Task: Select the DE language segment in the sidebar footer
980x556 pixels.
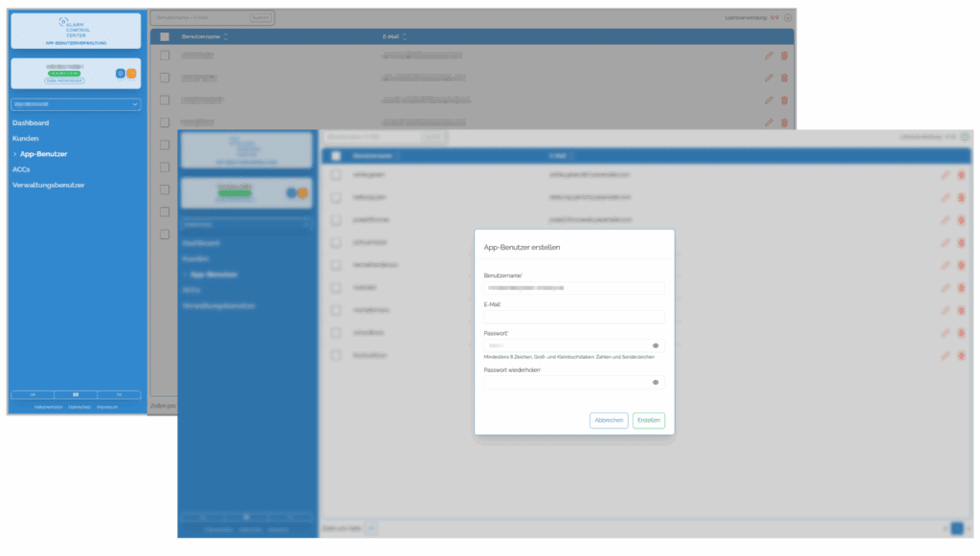Action: click(x=76, y=394)
